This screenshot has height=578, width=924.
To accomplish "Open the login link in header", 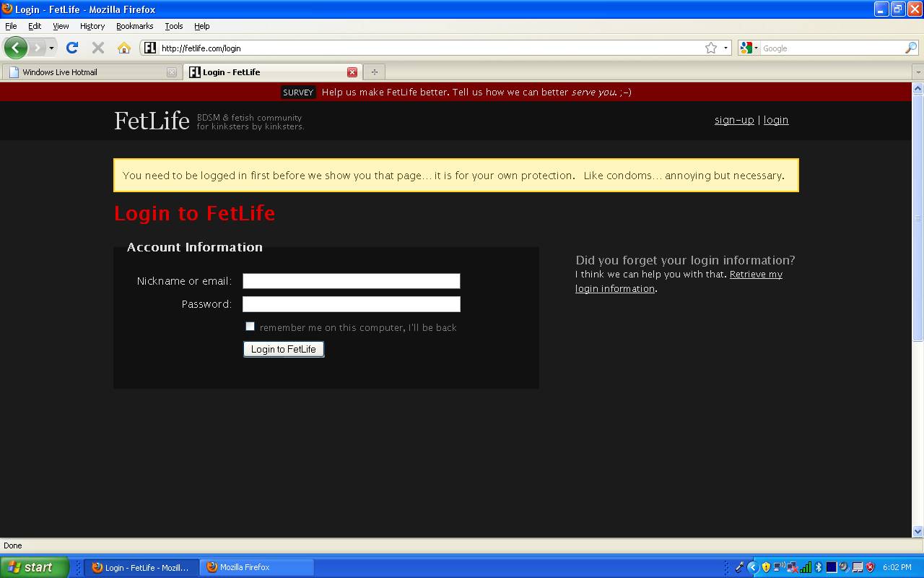I will [x=776, y=120].
